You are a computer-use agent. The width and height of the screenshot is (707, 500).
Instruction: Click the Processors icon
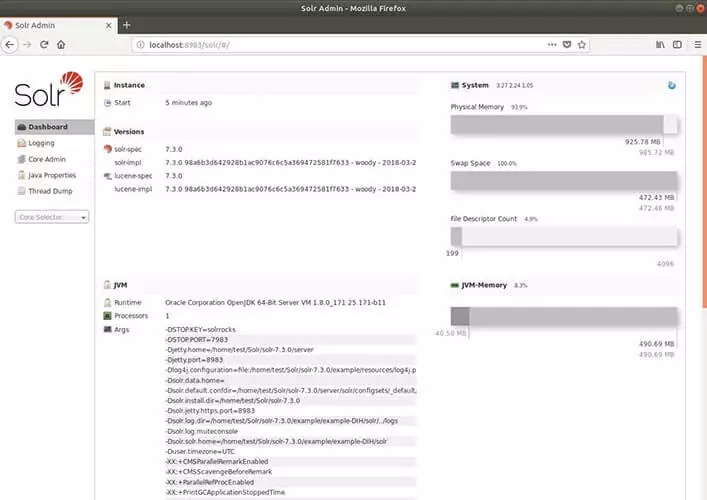pyautogui.click(x=107, y=316)
